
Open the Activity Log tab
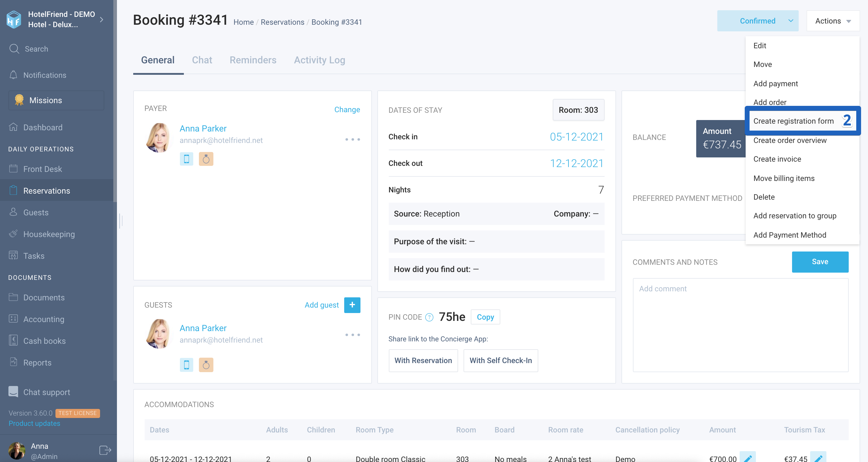point(319,60)
